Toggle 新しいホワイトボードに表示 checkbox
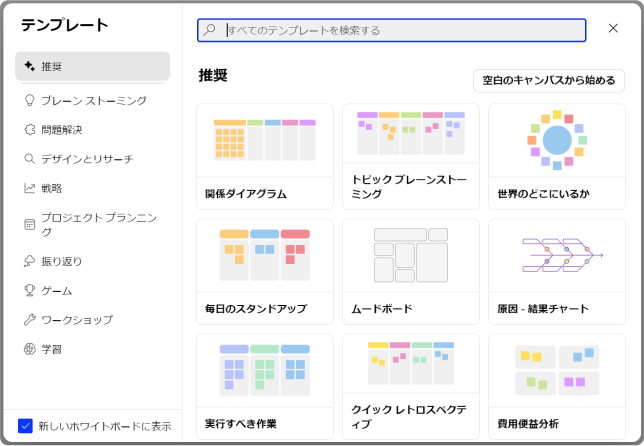The height and width of the screenshot is (446, 644). tap(25, 425)
